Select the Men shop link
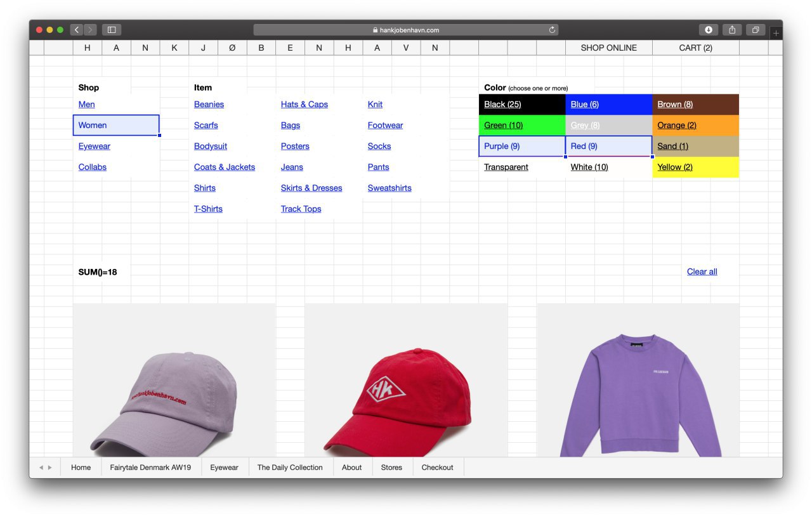Viewport: 812px width, 517px height. [86, 104]
